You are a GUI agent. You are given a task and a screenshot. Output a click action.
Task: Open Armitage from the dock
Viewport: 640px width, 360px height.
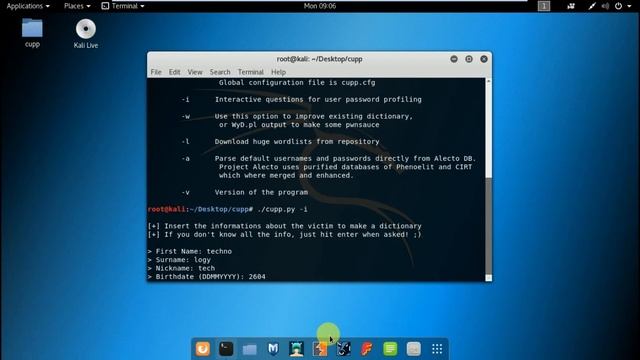tap(296, 349)
